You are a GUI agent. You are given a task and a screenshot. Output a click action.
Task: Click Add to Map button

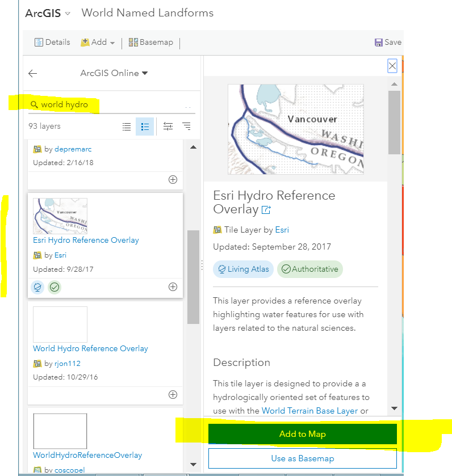point(303,434)
